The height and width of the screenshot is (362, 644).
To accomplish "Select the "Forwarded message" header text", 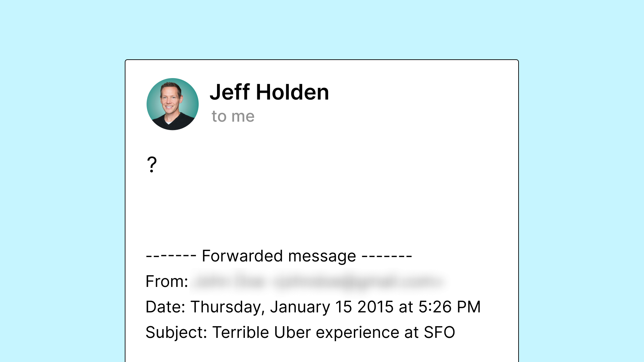I will pyautogui.click(x=279, y=256).
